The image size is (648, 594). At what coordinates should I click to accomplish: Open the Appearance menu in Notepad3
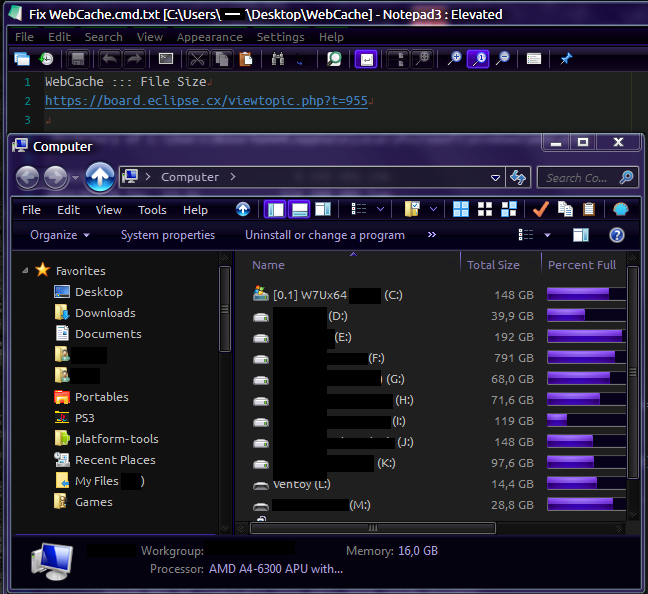(x=210, y=37)
